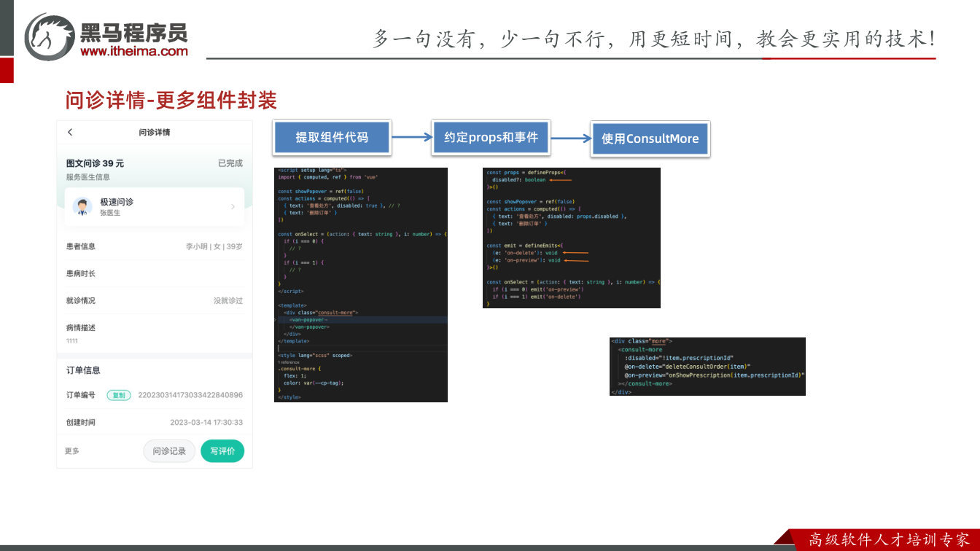
Task: Click the 写评价 button
Action: click(x=222, y=451)
